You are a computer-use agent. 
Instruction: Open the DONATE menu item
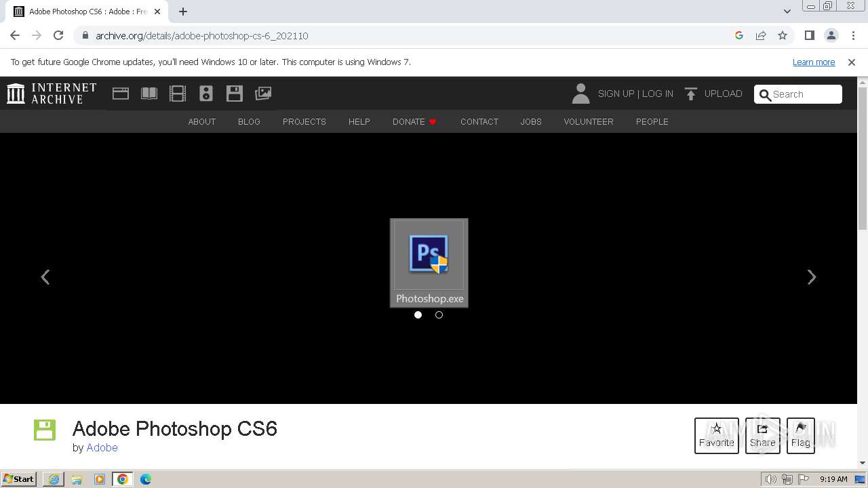pyautogui.click(x=414, y=121)
